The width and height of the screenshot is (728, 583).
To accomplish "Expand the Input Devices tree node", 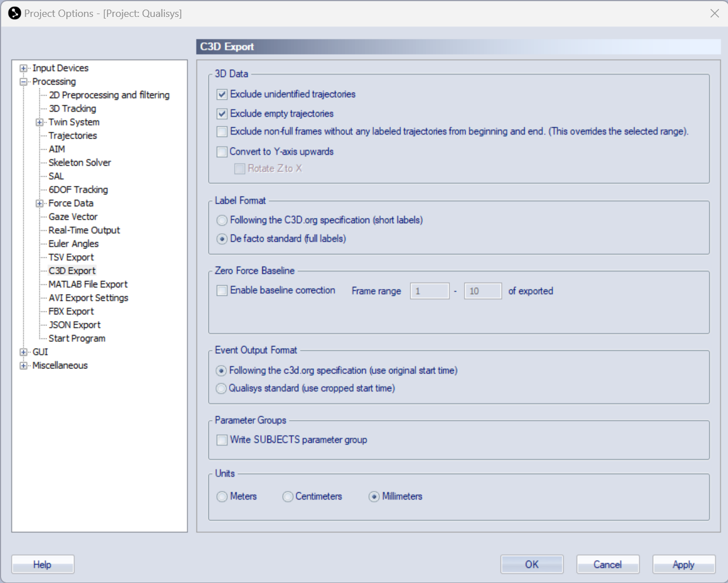I will click(24, 68).
